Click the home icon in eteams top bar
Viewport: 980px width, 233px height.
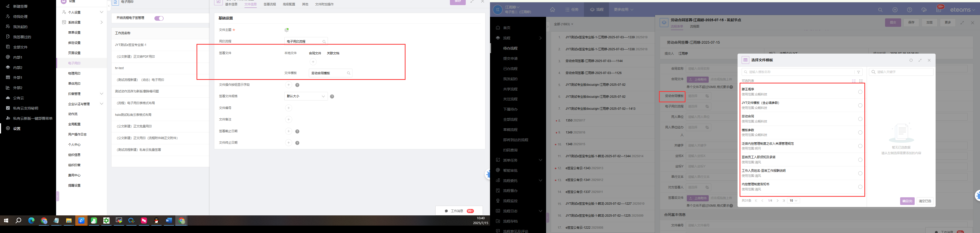(x=552, y=10)
